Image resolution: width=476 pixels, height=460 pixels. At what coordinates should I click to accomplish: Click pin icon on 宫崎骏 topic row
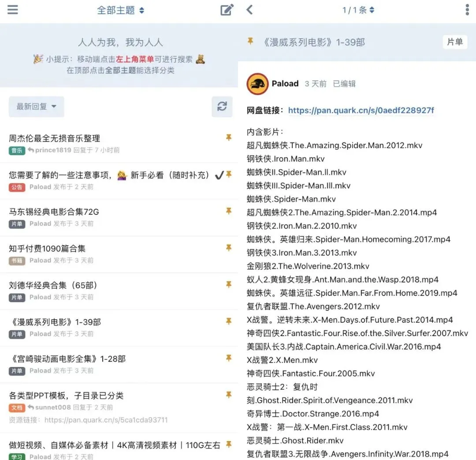229,358
